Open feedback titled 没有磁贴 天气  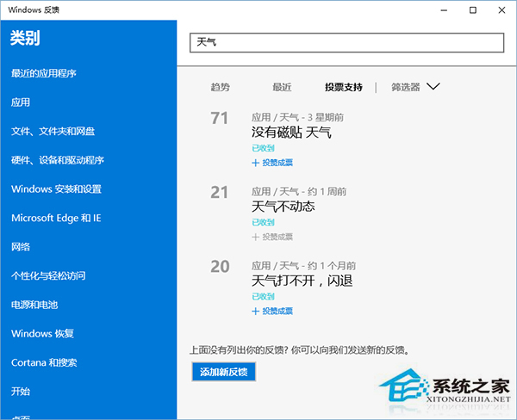291,133
